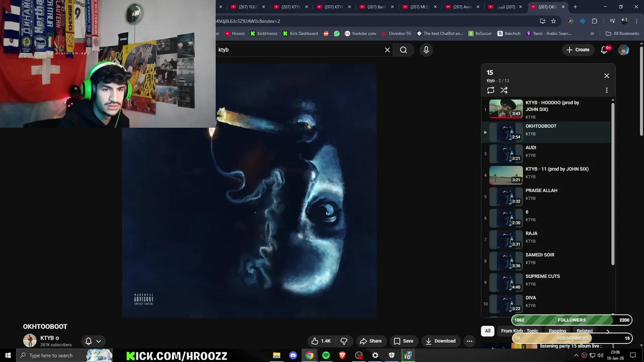The width and height of the screenshot is (644, 362).
Task: Toggle KTYB channel notification bell
Action: coord(89,341)
